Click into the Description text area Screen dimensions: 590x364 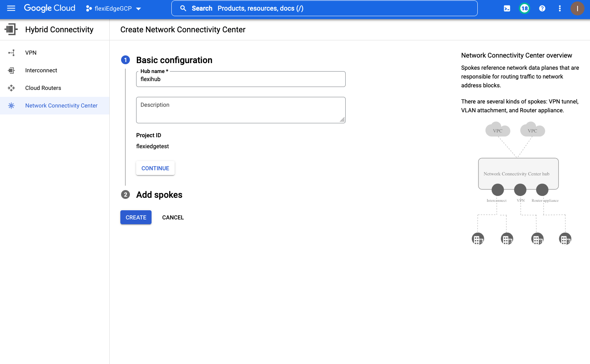click(x=241, y=110)
